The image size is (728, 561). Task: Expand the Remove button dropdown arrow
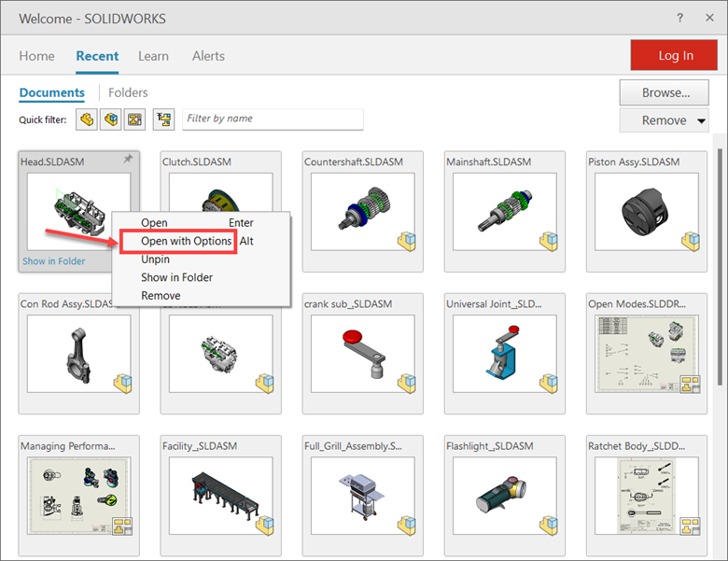coord(701,121)
